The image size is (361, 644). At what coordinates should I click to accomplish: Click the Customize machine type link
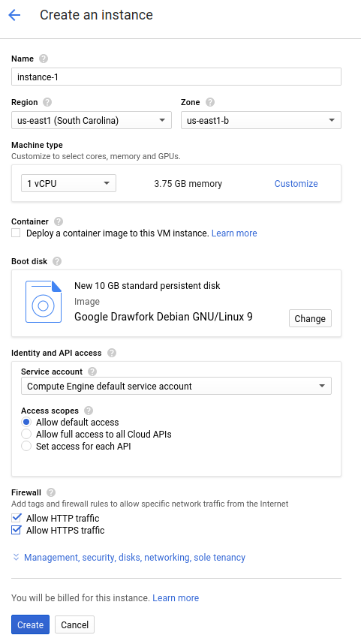[296, 184]
